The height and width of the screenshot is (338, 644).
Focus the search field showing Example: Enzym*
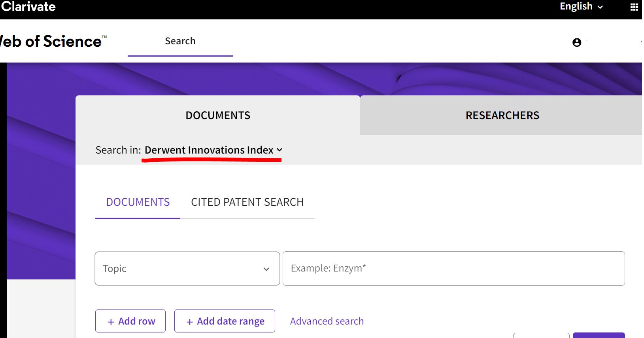[454, 268]
